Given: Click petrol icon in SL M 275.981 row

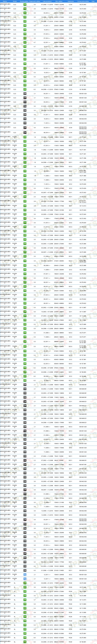Looking at the screenshot, I should (x=25, y=633).
